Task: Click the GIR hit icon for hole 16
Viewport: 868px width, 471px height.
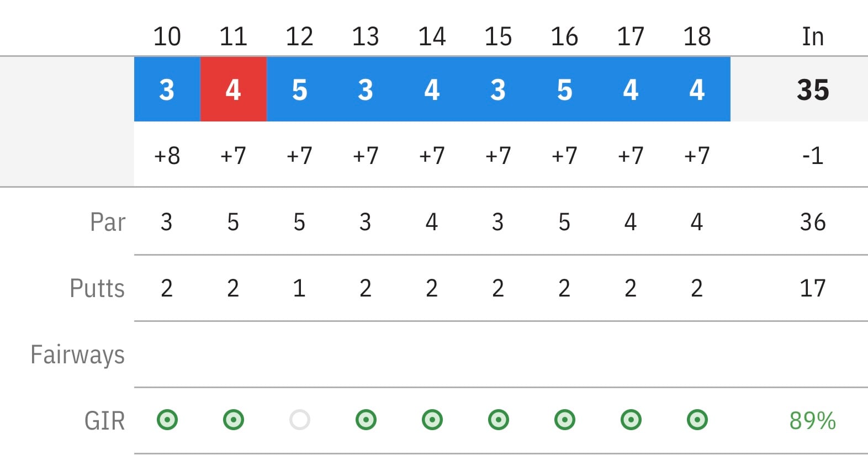Action: pyautogui.click(x=565, y=420)
